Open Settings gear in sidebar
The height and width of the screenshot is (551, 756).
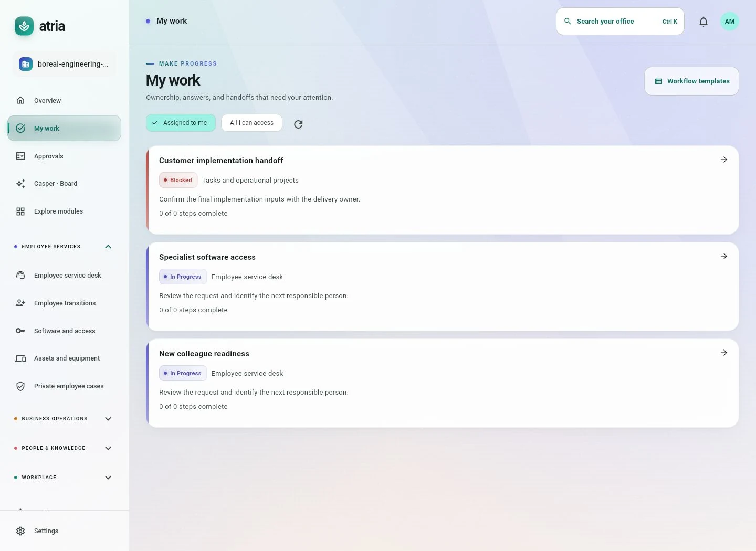[x=20, y=531]
